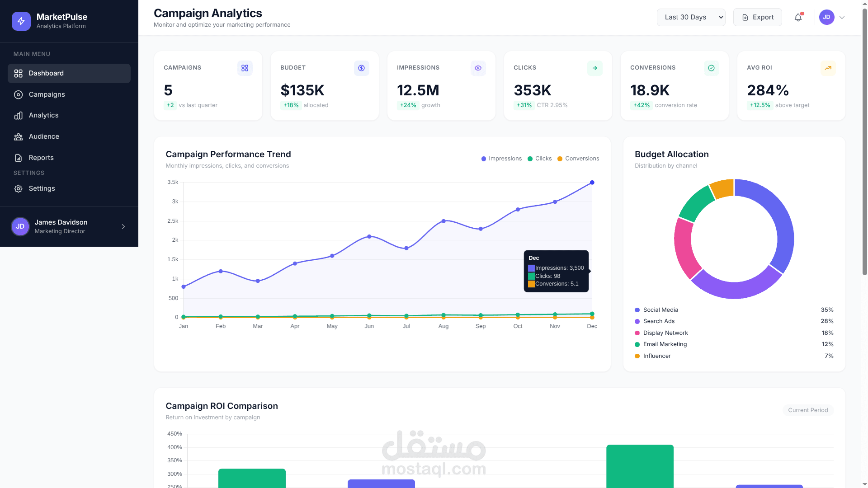Click the Social Media legend row
The image size is (868, 488).
[734, 310]
